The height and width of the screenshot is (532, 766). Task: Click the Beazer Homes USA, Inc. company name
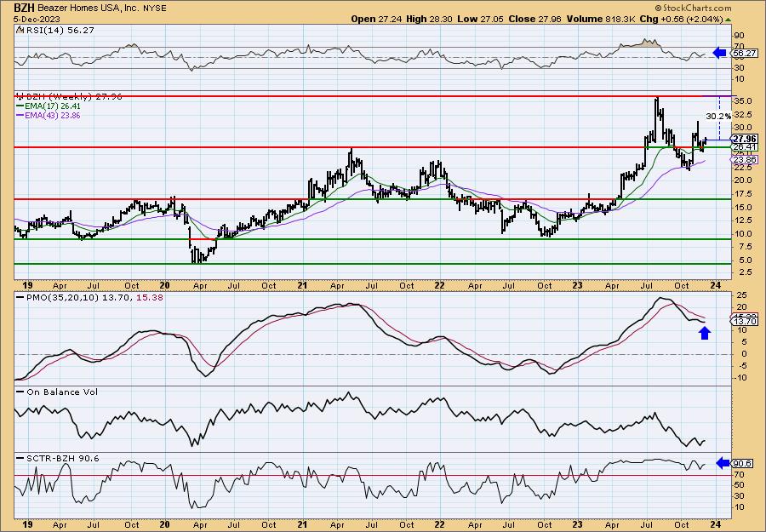(88, 9)
